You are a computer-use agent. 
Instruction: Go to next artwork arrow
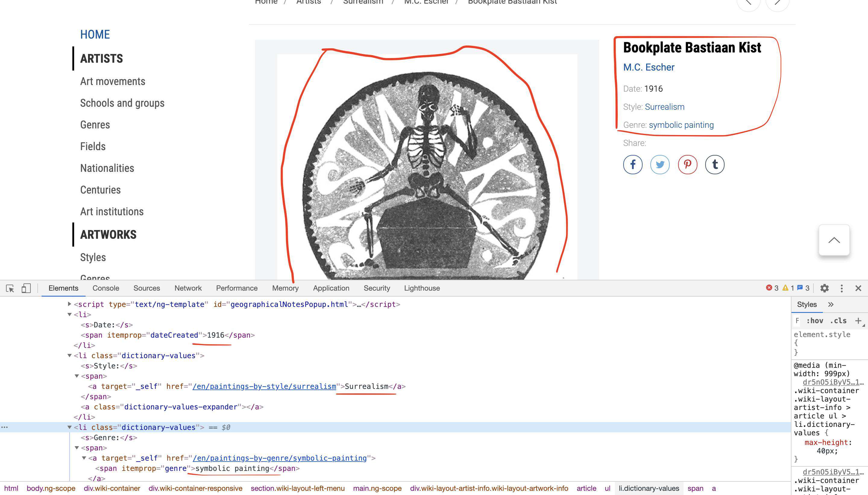pyautogui.click(x=777, y=3)
